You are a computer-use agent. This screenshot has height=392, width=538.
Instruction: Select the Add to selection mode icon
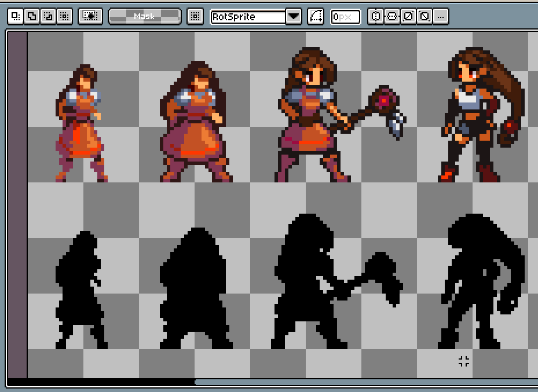tap(32, 16)
